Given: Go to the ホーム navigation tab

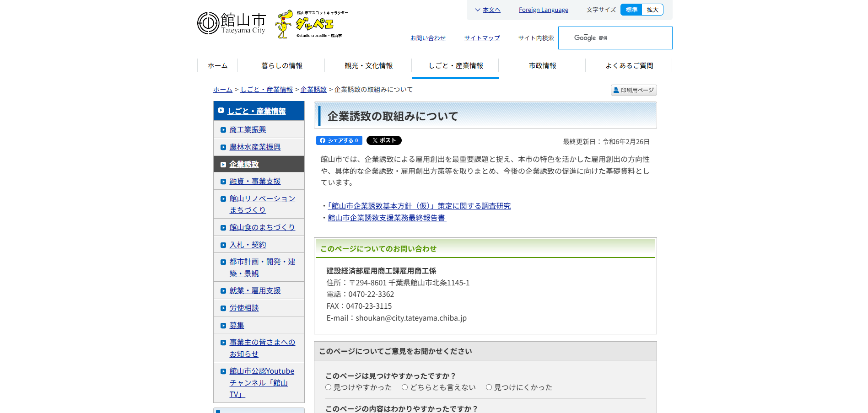Looking at the screenshot, I should coord(217,65).
